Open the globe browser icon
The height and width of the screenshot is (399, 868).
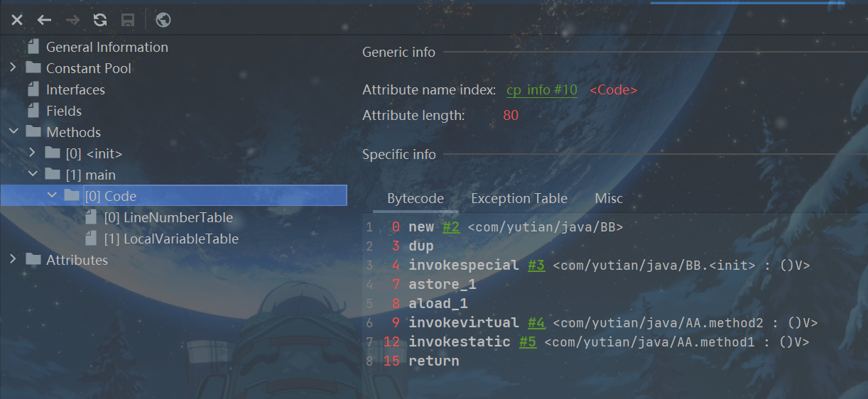(x=163, y=20)
